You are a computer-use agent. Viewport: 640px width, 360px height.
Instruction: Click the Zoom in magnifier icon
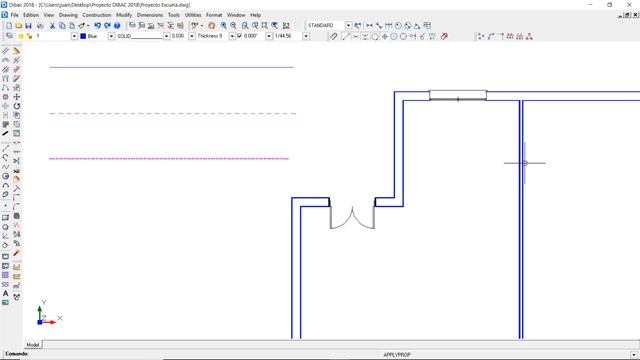(224, 26)
